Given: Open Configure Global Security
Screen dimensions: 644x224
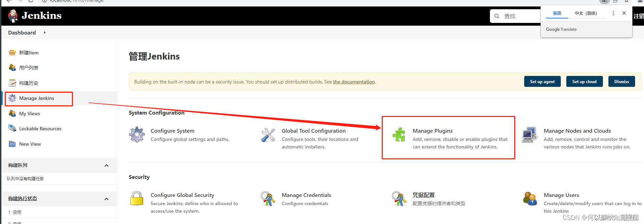Looking at the screenshot, I should click(182, 195).
